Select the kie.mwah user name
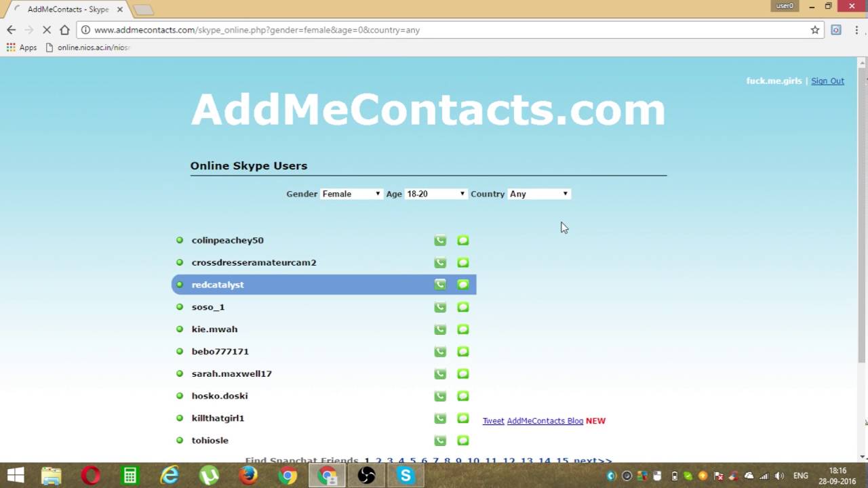The height and width of the screenshot is (488, 868). pos(214,329)
